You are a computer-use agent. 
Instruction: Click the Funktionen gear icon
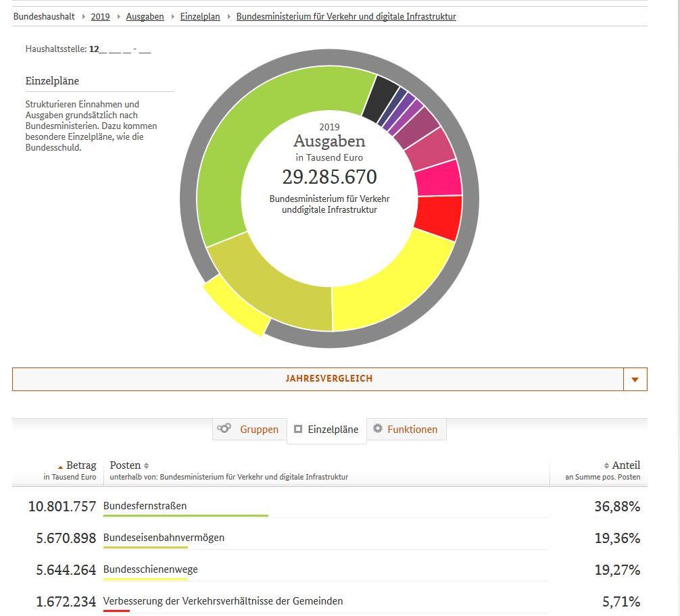[x=378, y=428]
